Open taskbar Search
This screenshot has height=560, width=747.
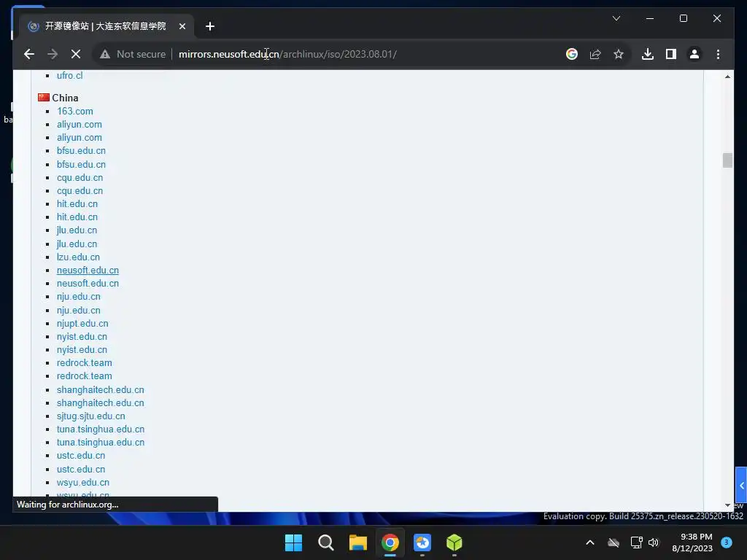tap(326, 542)
